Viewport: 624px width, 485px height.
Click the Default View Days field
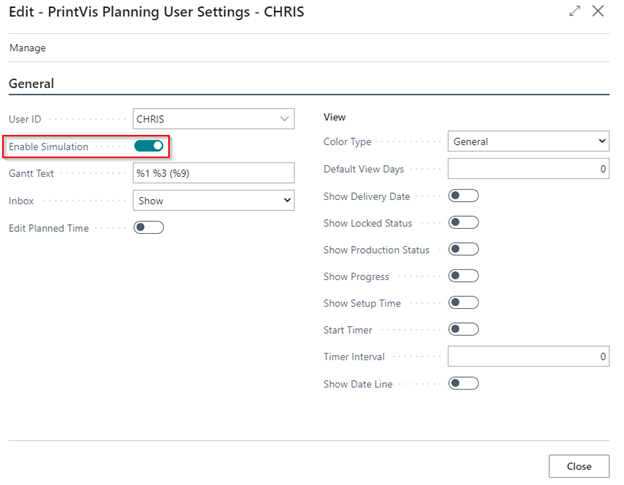click(x=528, y=169)
